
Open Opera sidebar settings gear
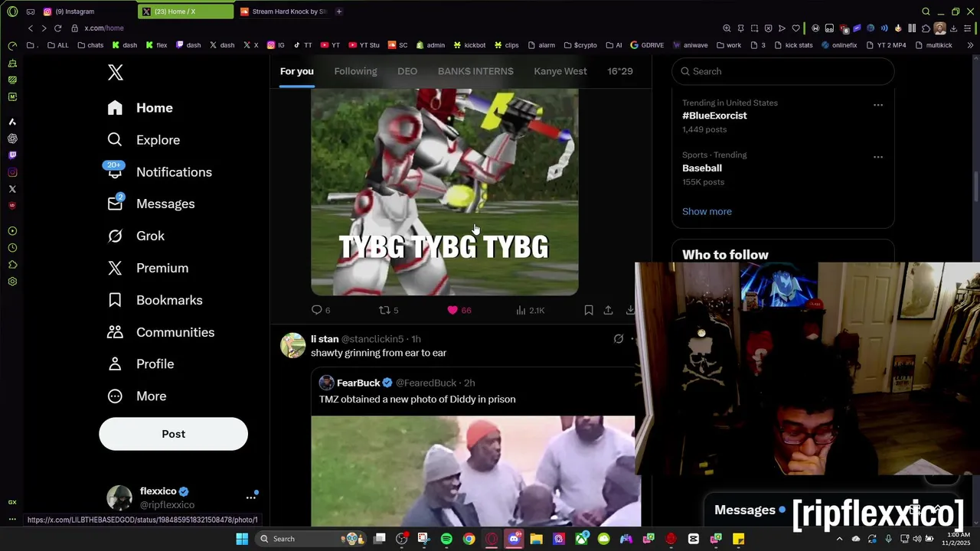[12, 282]
